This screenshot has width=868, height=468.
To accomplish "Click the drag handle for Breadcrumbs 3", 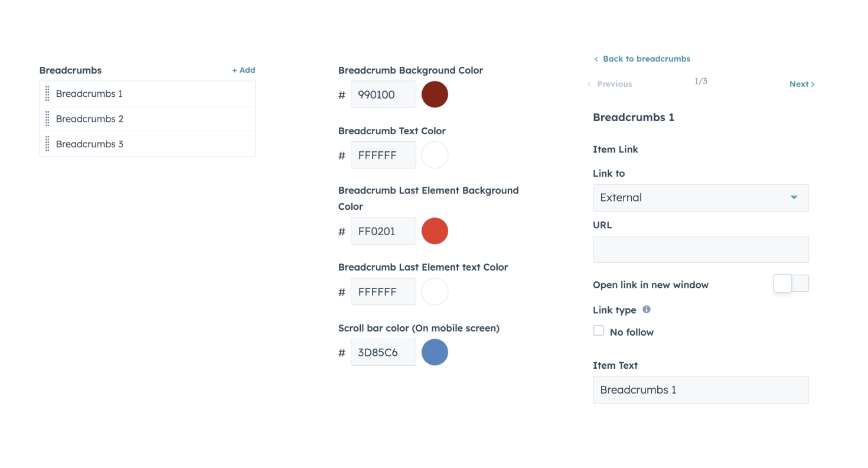I will pyautogui.click(x=48, y=144).
